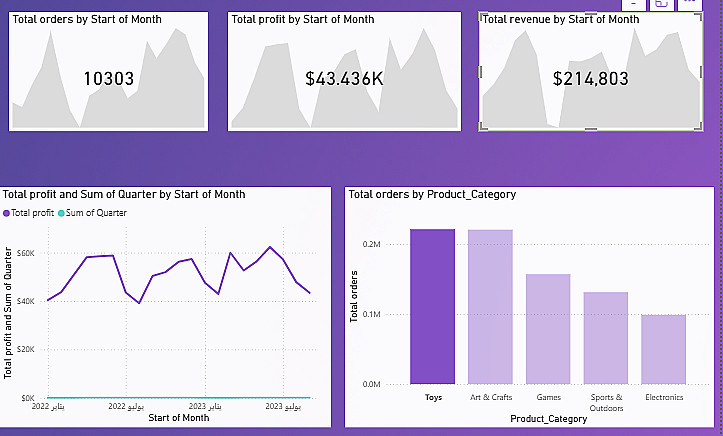Click the top-left corner resize handle of revenue card
This screenshot has width=723, height=436.
point(484,16)
